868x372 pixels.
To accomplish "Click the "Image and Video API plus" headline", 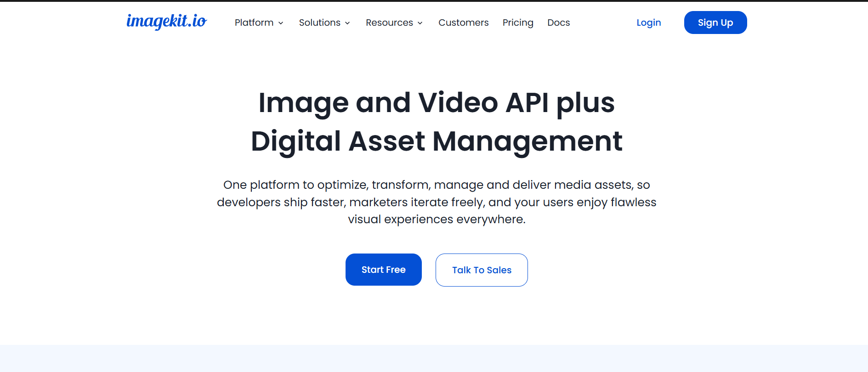I will tap(436, 102).
